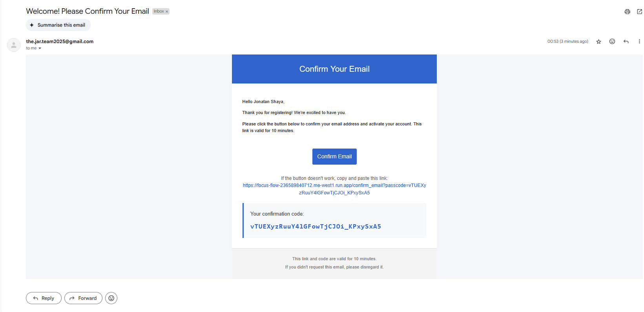Click the 00:53 timestamp
The image size is (644, 312).
tap(567, 42)
